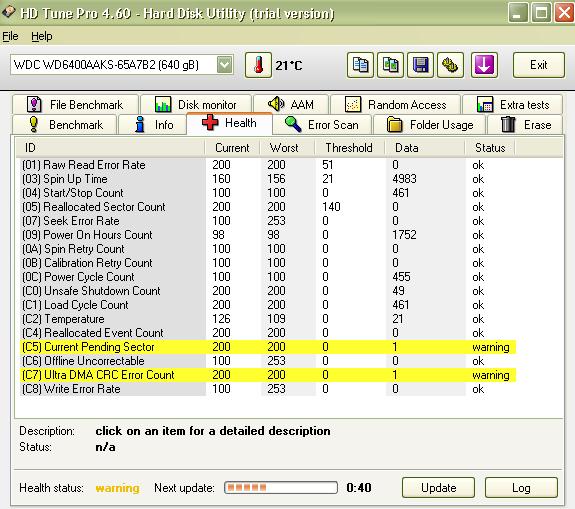Click the Update button
575x509 pixels.
(439, 488)
